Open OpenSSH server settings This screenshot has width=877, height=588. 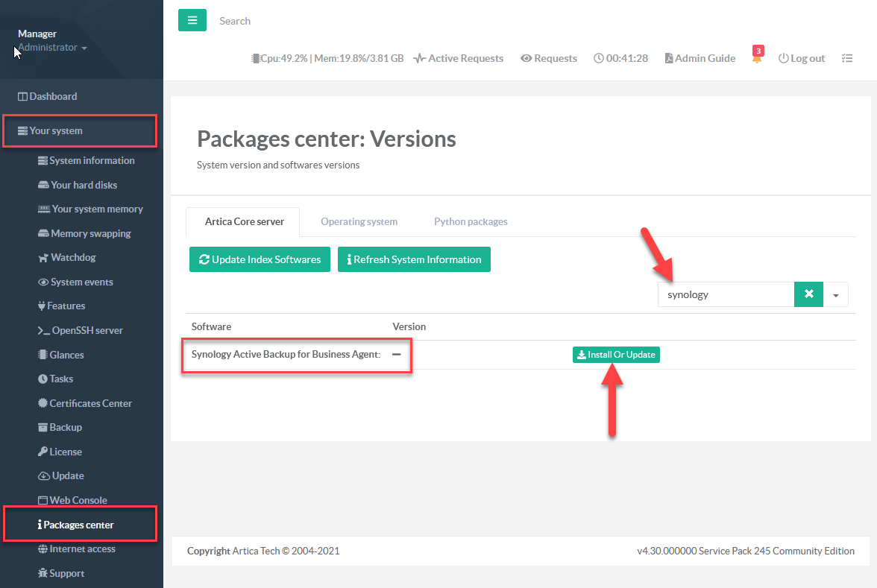click(x=87, y=330)
